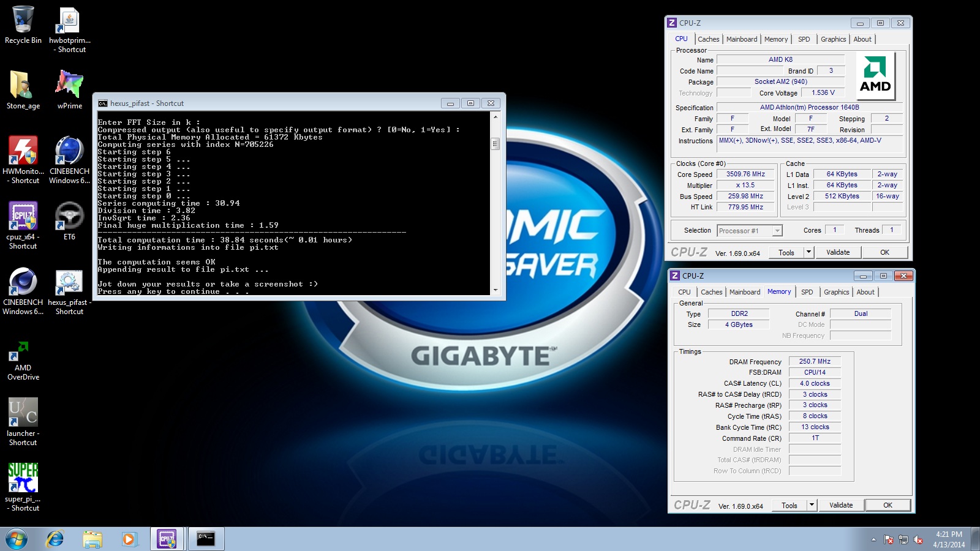
Task: Open Mainboard tab in bottom CPU-Z
Action: click(745, 292)
